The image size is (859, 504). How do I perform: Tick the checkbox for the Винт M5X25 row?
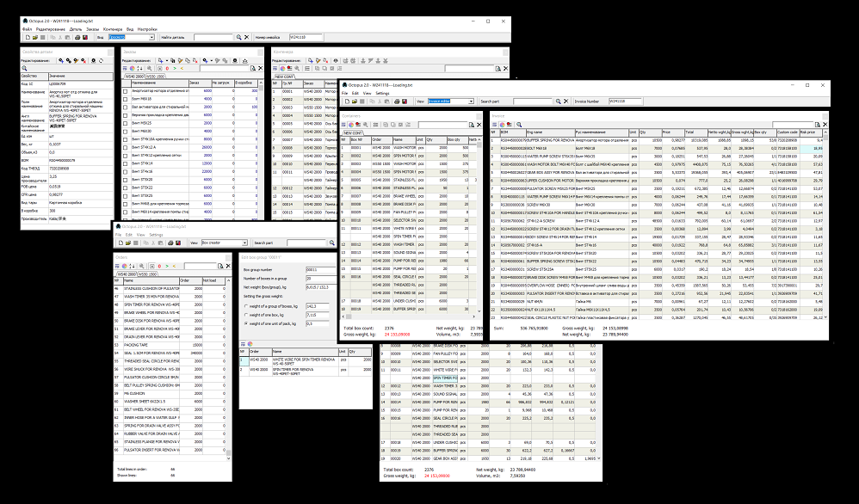(126, 123)
